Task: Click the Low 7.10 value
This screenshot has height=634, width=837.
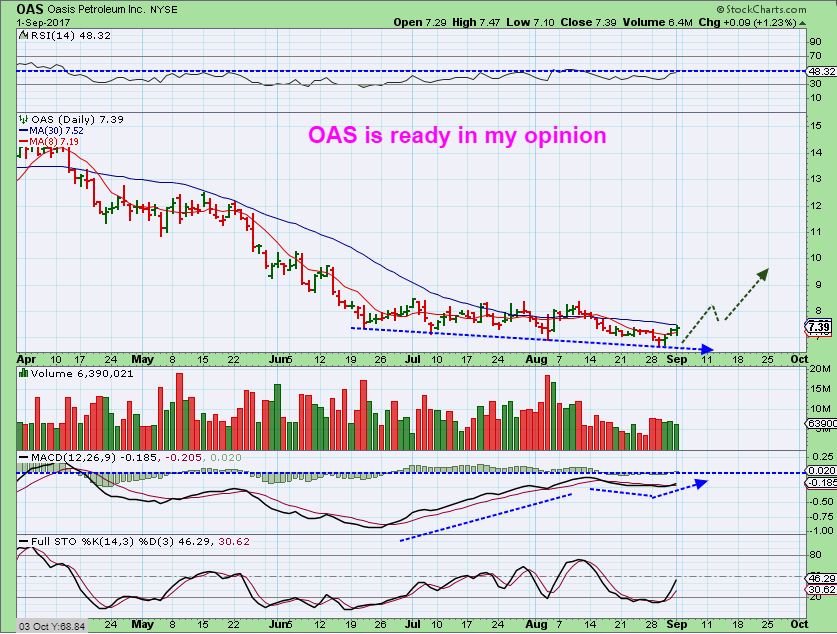Action: [x=530, y=22]
